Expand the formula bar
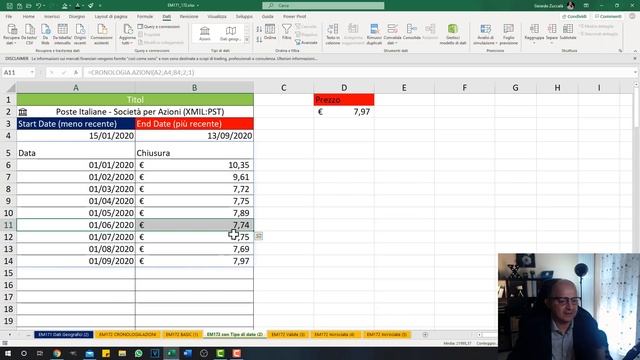Image resolution: width=640 pixels, height=360 pixels. (636, 72)
